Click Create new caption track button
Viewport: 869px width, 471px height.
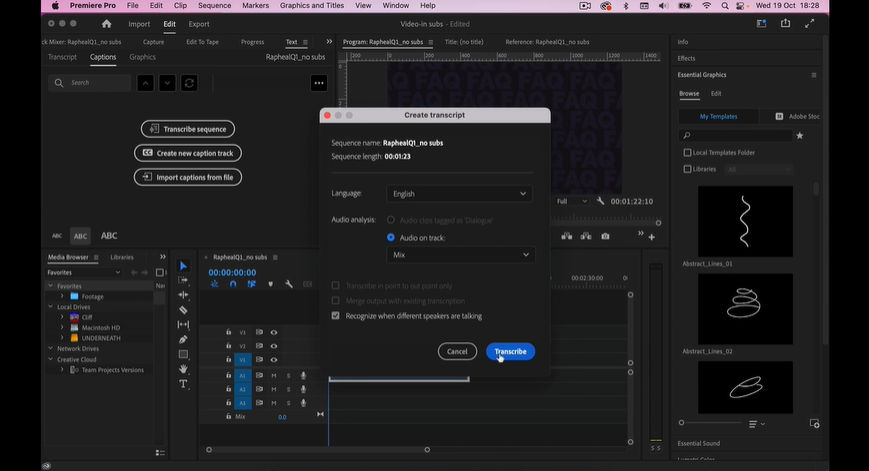tap(188, 153)
